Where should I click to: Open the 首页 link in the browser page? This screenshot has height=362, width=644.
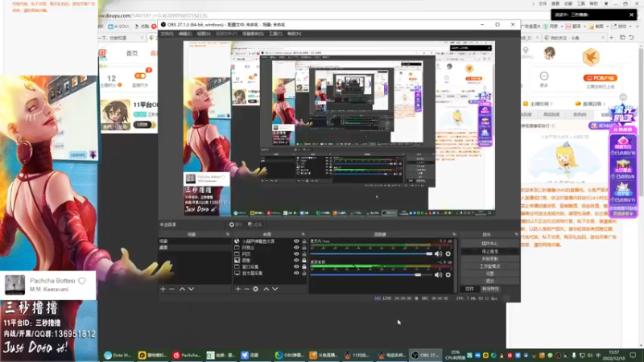[132, 53]
